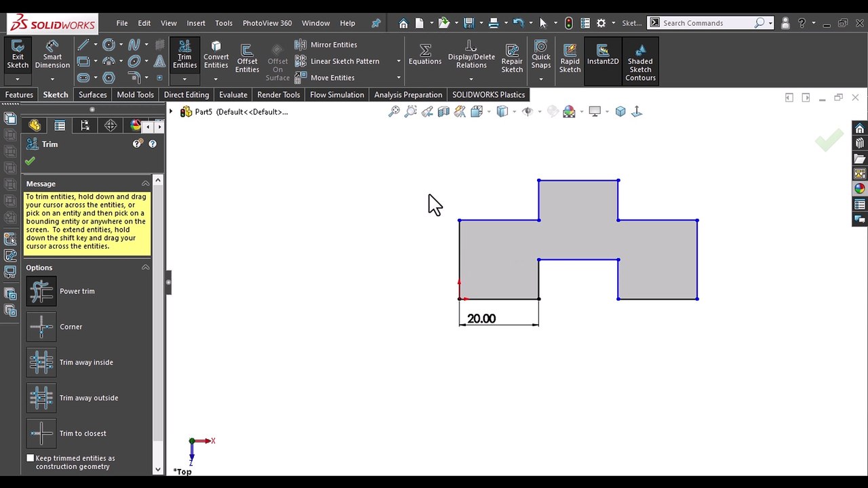
Task: Select the Circle sketch tool
Action: (108, 45)
